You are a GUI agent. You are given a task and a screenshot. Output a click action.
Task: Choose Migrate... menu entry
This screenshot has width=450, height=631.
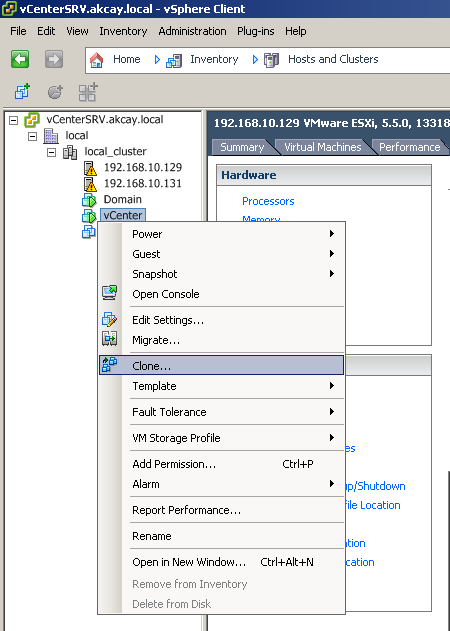click(221, 340)
